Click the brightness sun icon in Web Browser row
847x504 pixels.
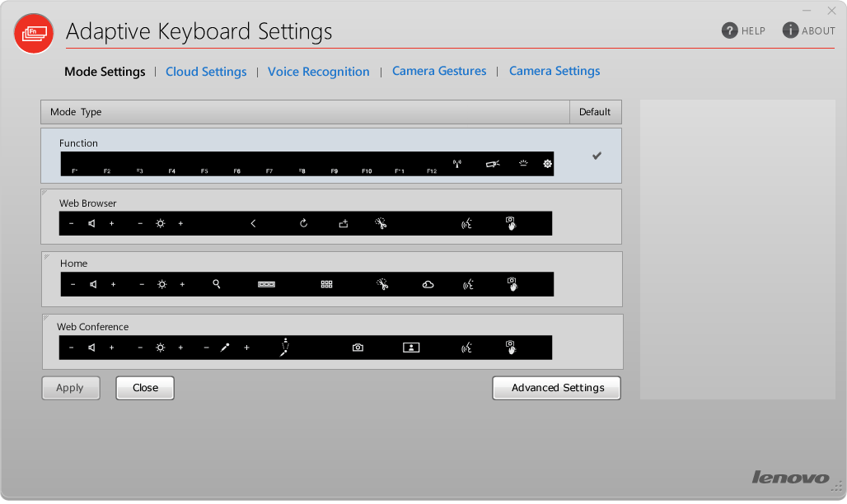point(161,223)
